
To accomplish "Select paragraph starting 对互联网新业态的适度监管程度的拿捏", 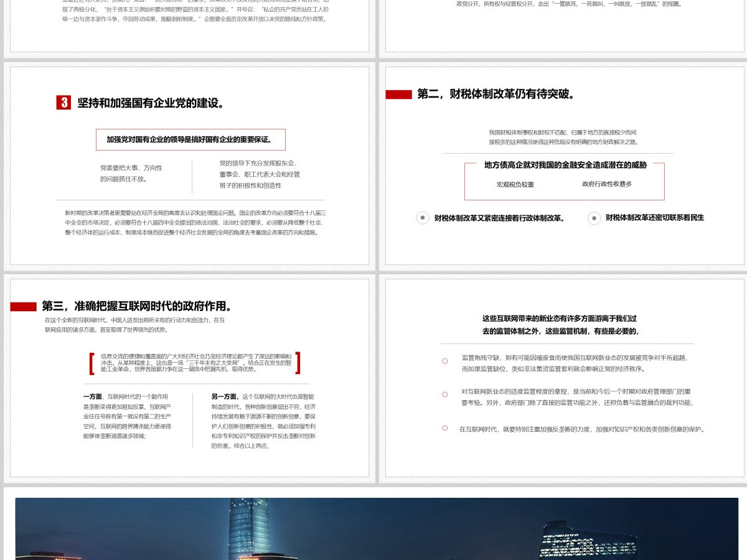I will [577, 397].
